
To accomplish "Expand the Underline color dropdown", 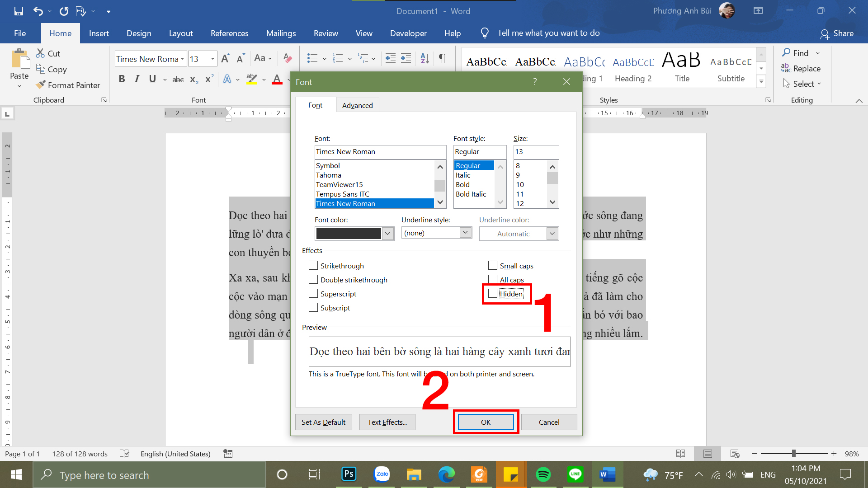I will pyautogui.click(x=551, y=233).
